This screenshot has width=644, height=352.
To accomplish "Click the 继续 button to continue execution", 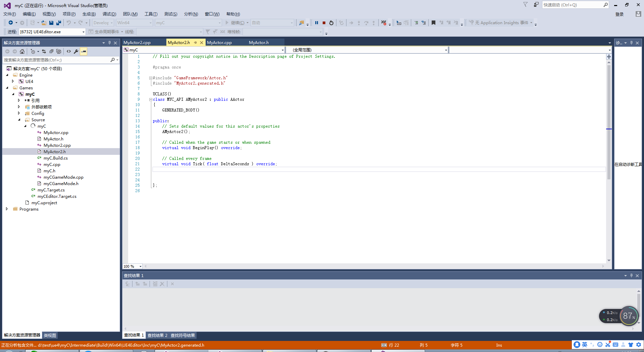I will click(x=236, y=23).
